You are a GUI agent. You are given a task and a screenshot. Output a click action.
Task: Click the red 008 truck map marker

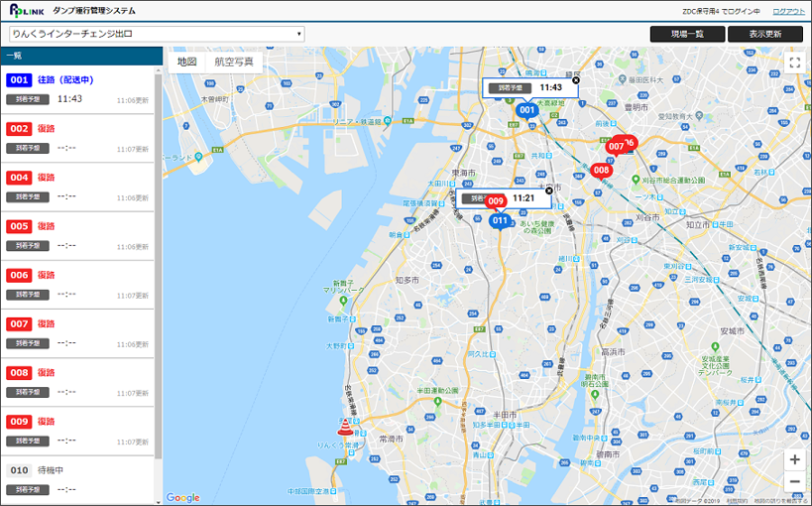coord(601,170)
